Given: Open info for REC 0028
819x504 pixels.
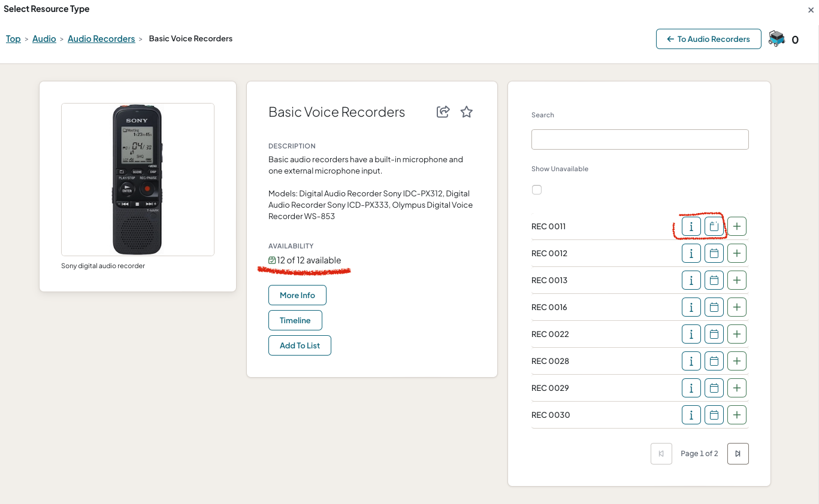Looking at the screenshot, I should click(x=691, y=361).
